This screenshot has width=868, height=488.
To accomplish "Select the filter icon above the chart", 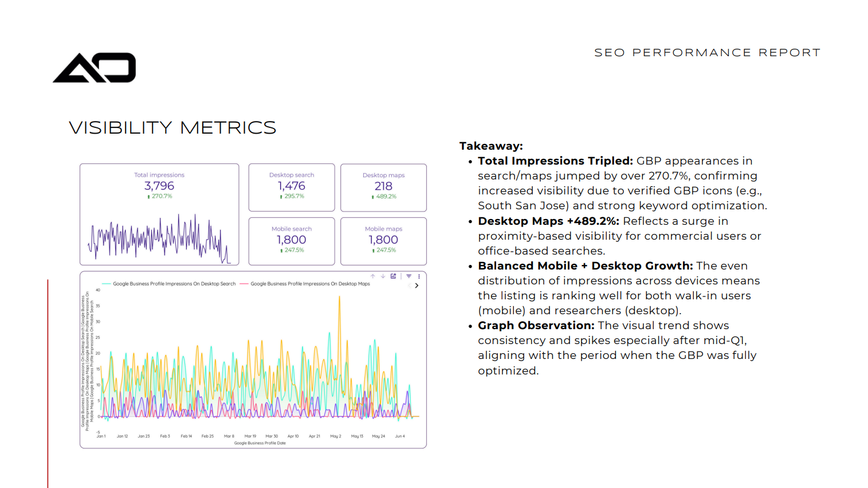I will 409,276.
